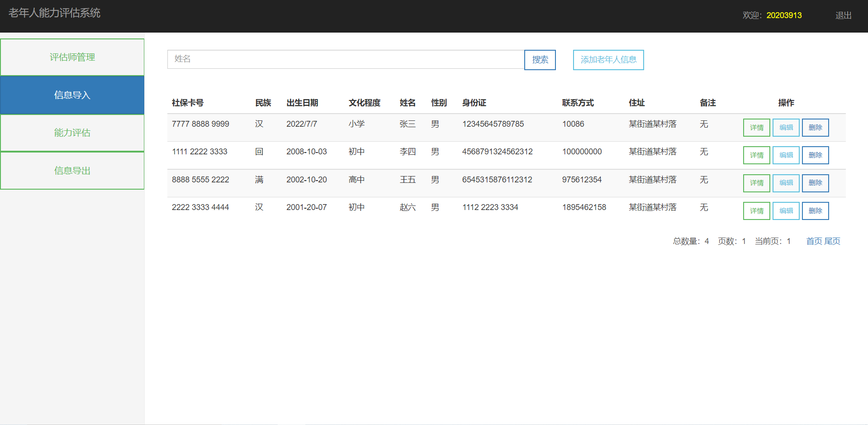Click the 搜索 button
This screenshot has width=868, height=425.
point(540,60)
